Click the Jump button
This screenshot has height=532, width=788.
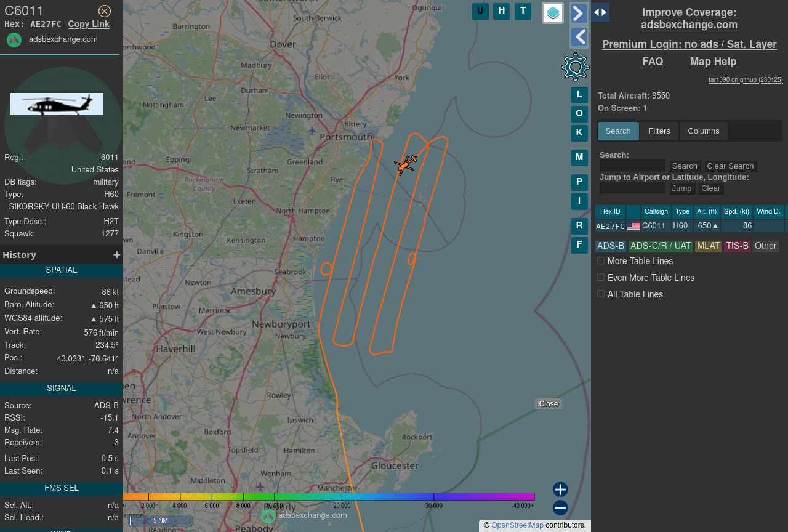[x=681, y=188]
